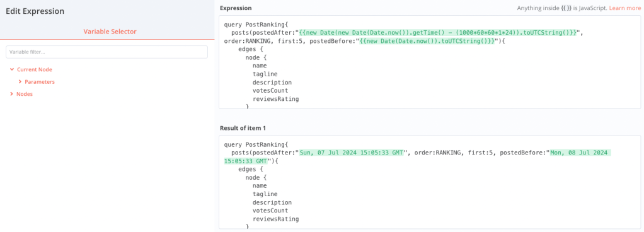Select the Variable Selector tab heading
Viewport: 644px width, 232px height.
tap(110, 32)
